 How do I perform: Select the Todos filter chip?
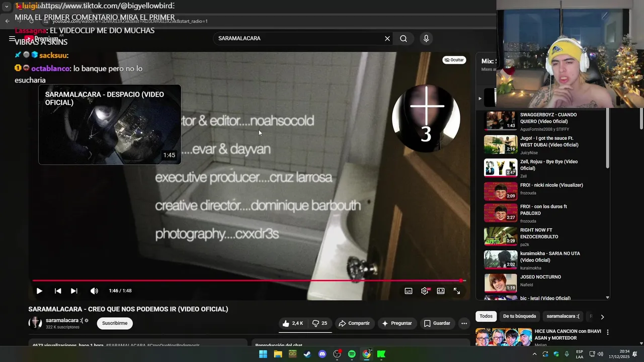486,316
